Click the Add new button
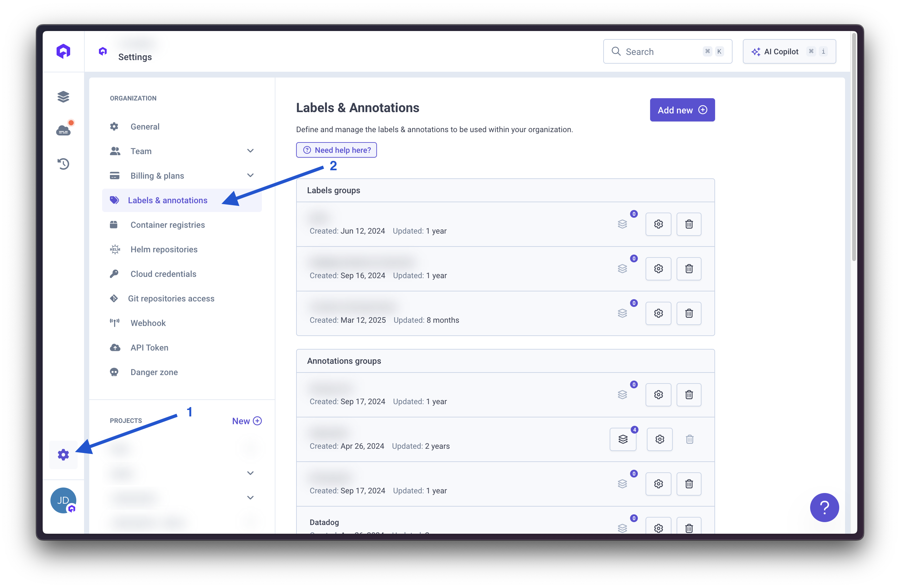Screen dimensions: 900x588 tap(682, 110)
